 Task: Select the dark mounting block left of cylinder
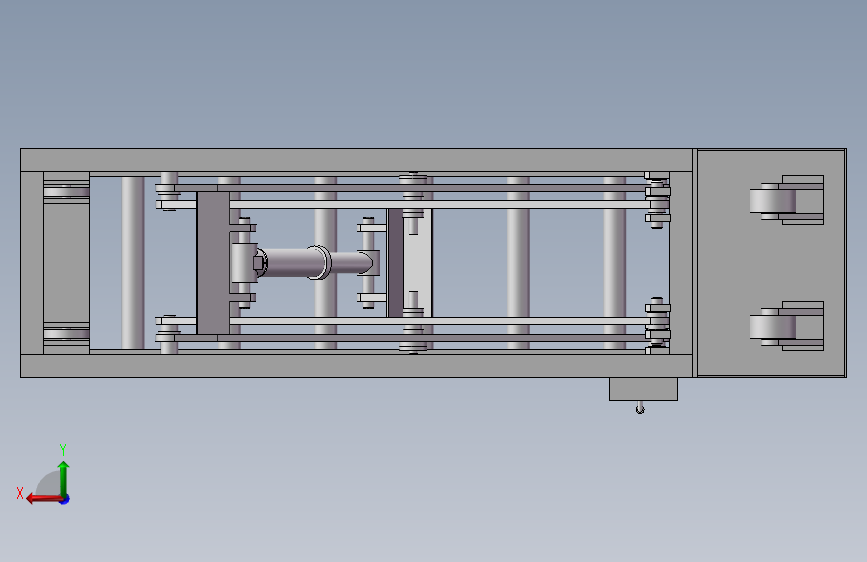point(213,263)
